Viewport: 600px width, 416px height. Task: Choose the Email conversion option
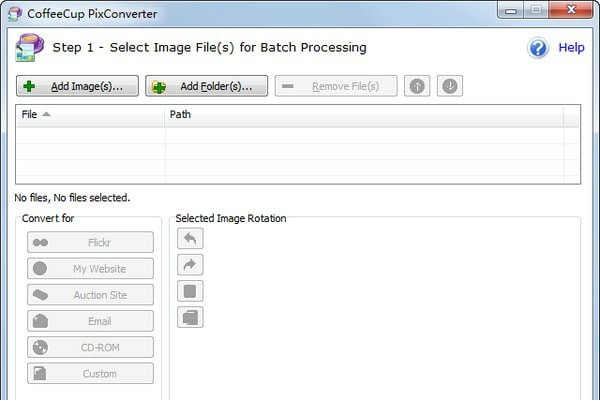[91, 321]
